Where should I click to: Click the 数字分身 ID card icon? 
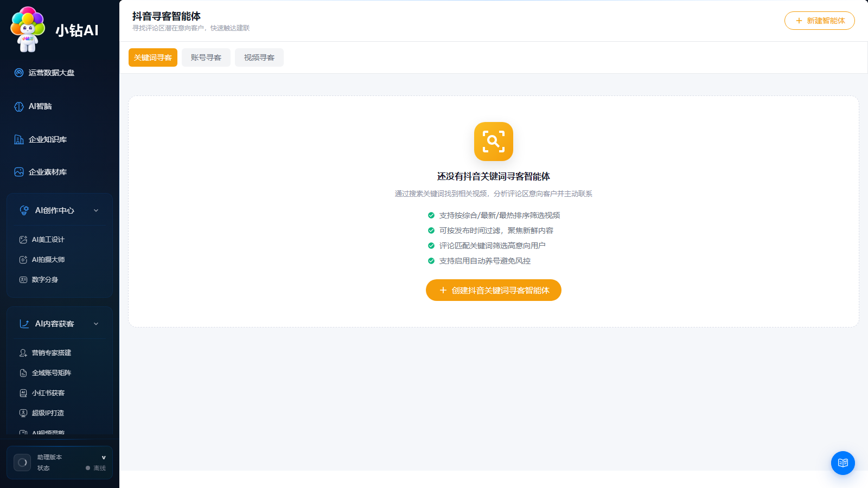23,280
